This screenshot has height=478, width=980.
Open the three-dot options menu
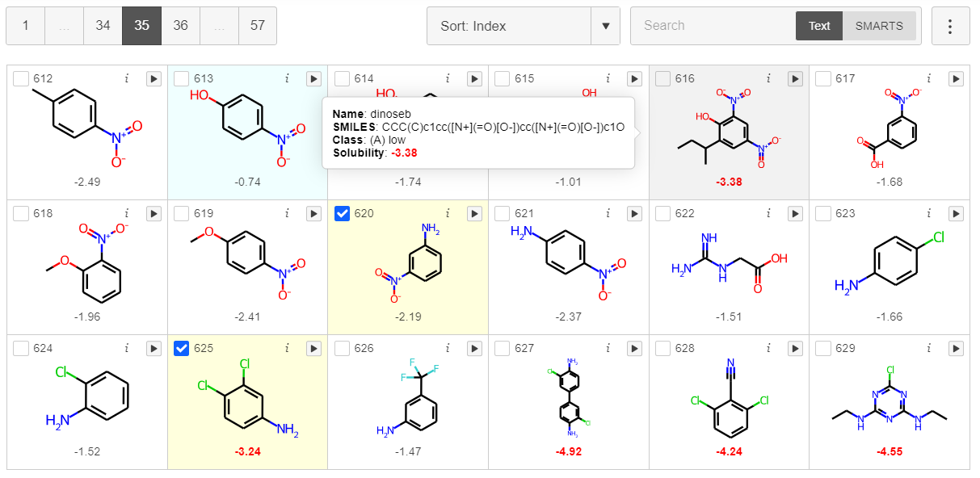[950, 26]
